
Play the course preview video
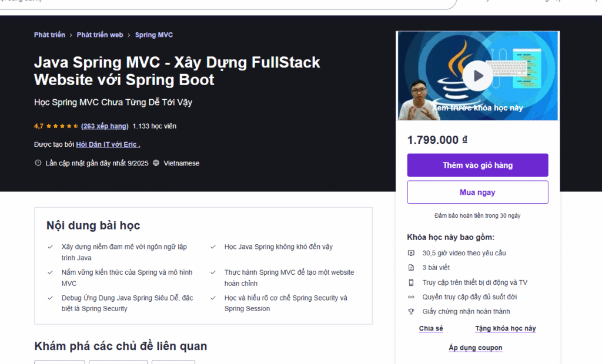click(477, 76)
